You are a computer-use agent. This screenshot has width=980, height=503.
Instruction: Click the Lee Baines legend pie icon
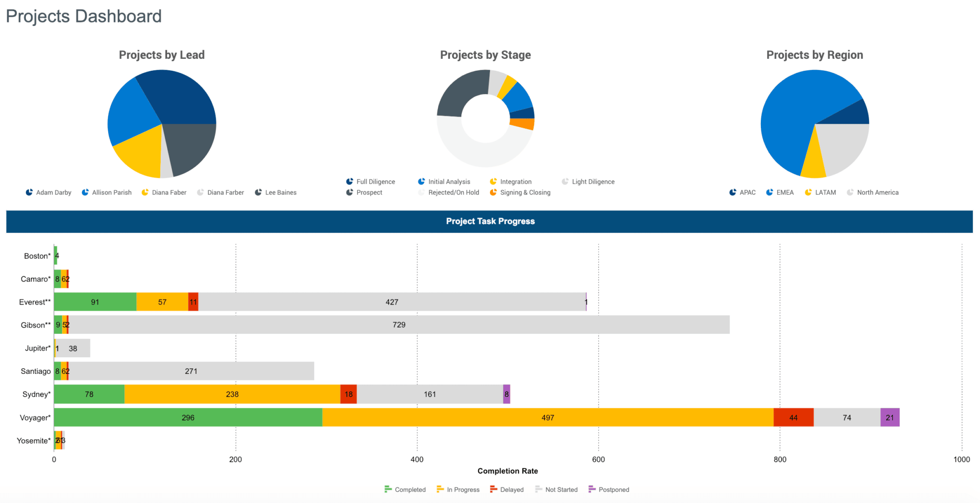(x=258, y=192)
